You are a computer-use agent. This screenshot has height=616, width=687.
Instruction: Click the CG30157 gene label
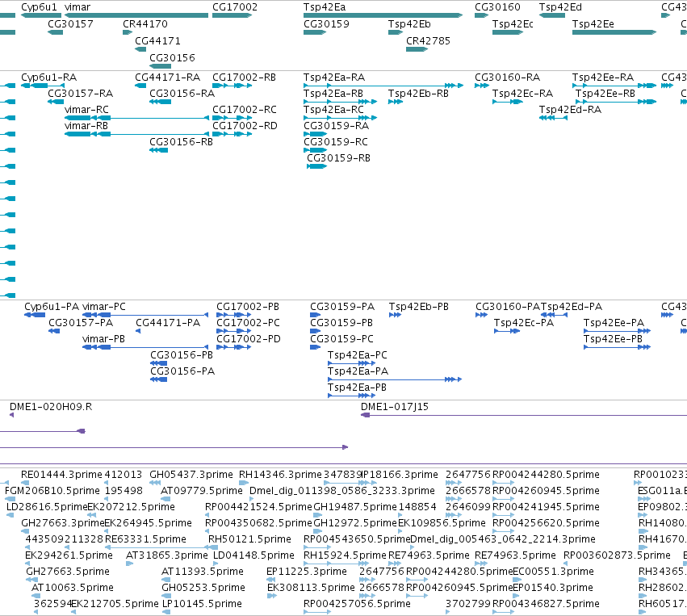pyautogui.click(x=70, y=24)
